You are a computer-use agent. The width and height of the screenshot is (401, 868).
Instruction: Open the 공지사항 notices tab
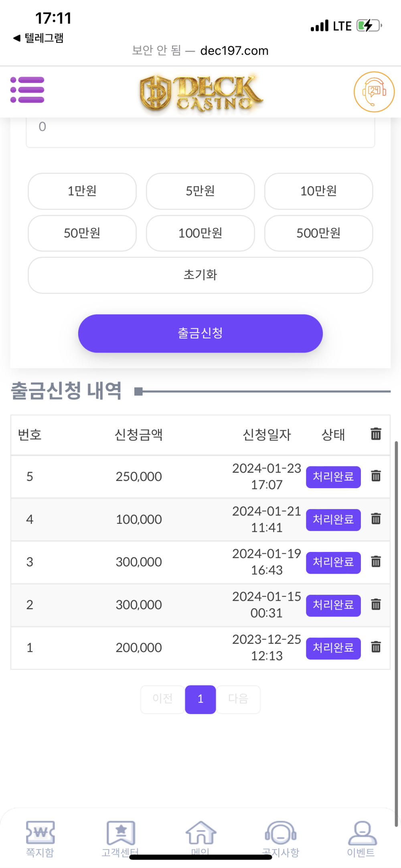coord(281,838)
